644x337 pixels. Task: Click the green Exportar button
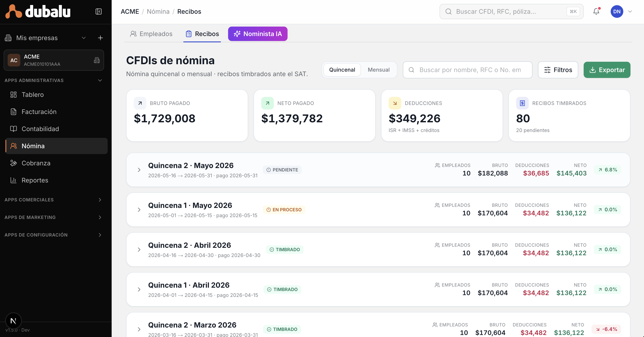(x=607, y=70)
